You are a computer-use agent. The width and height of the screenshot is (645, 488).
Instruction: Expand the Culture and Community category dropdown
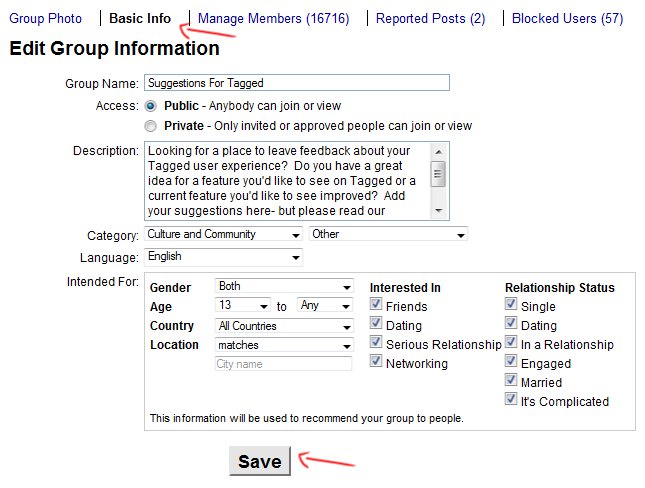point(223,234)
